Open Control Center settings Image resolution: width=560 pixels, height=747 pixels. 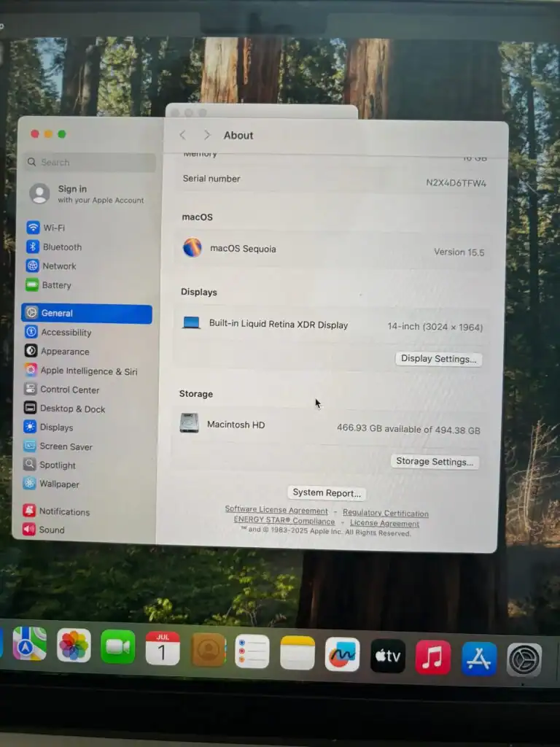click(x=69, y=390)
